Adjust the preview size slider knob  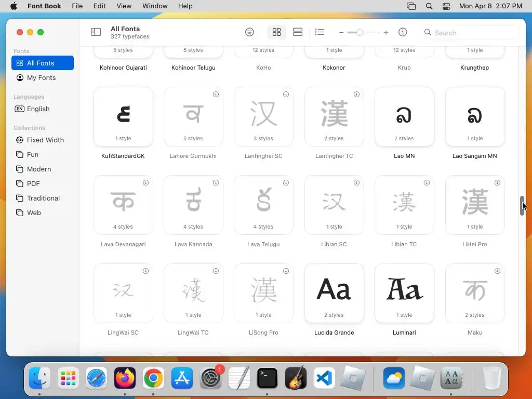click(360, 33)
